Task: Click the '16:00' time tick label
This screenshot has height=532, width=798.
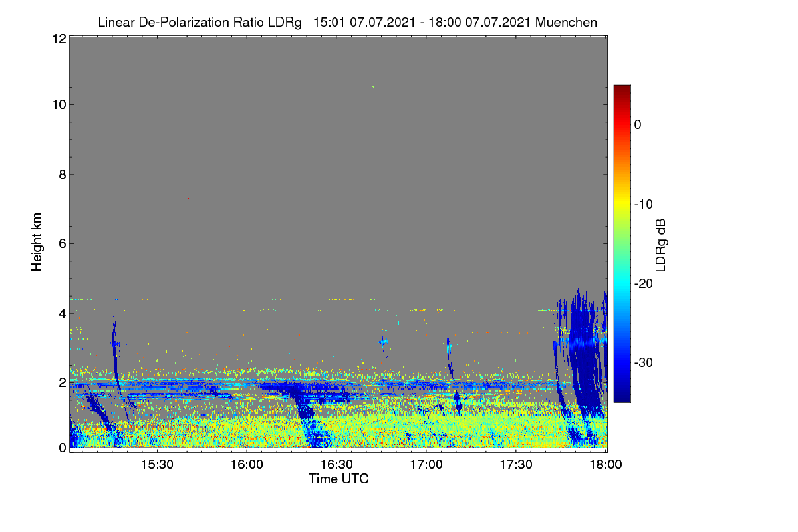Action: 247,465
